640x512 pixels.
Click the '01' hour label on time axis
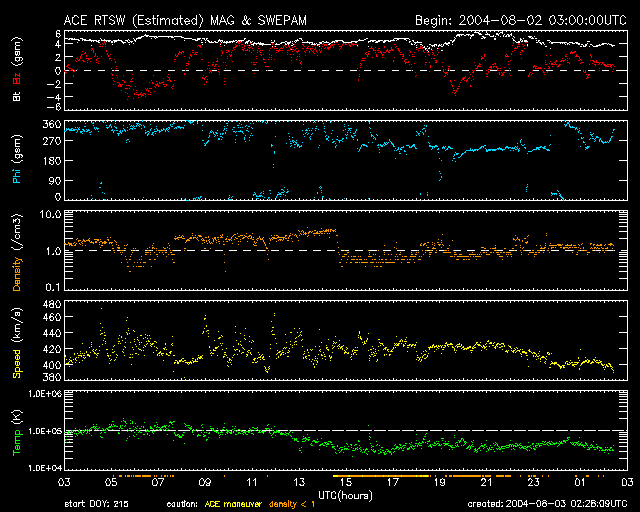coord(580,482)
